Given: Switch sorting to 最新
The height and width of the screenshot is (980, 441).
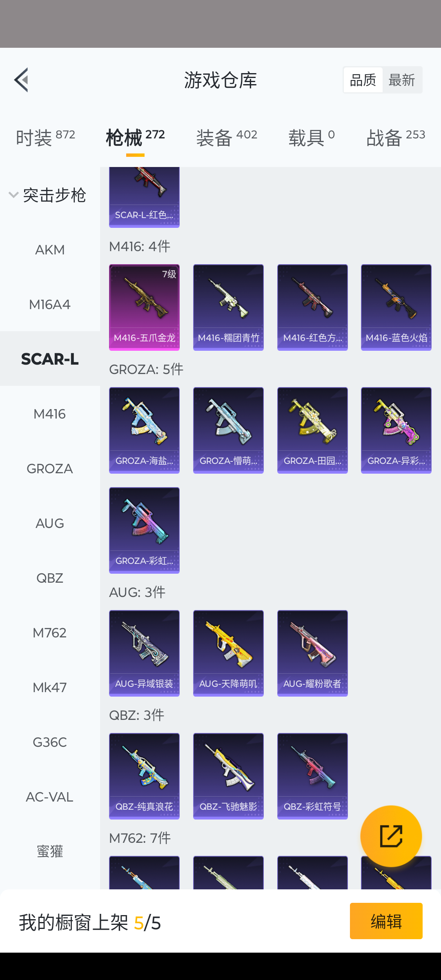Looking at the screenshot, I should point(402,80).
